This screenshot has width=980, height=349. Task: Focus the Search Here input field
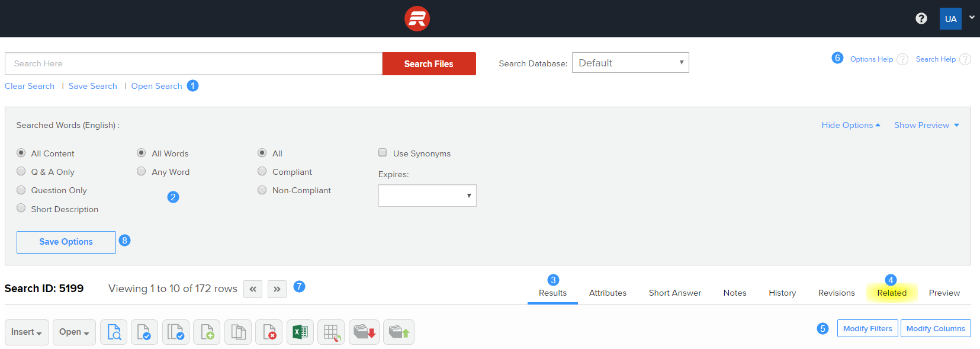[x=194, y=63]
